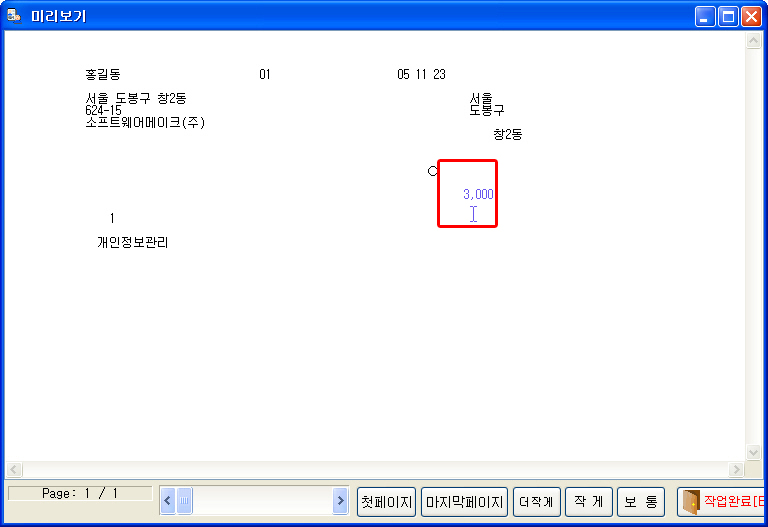Click the door icon on 작업완료

pyautogui.click(x=691, y=502)
